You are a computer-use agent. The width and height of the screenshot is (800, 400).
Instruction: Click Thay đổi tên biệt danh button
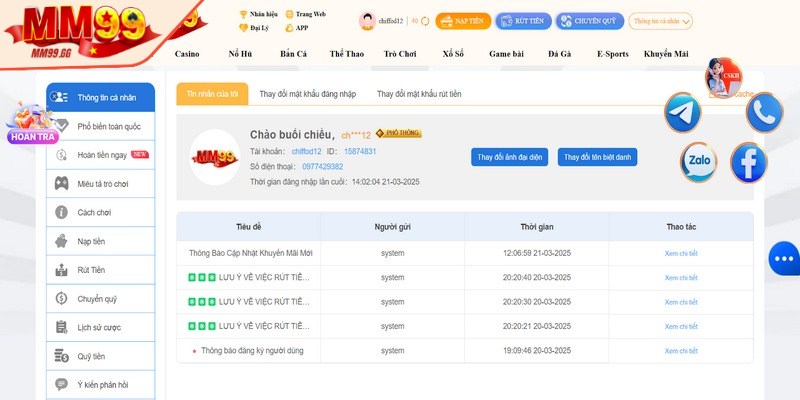(597, 157)
